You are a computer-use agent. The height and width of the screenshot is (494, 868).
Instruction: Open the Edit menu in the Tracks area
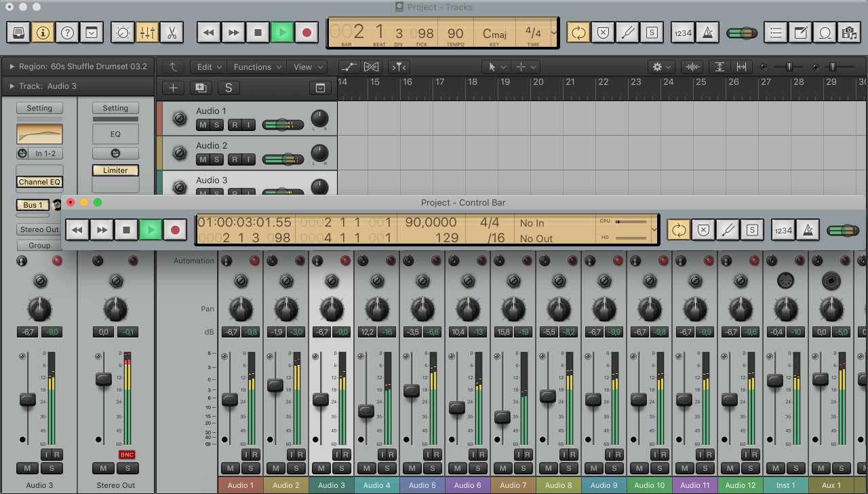pos(210,67)
